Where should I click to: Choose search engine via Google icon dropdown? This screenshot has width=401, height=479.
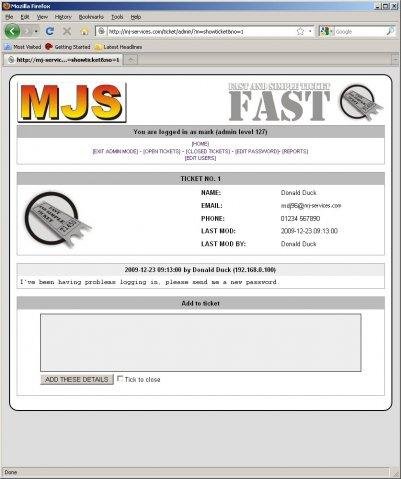pos(325,31)
